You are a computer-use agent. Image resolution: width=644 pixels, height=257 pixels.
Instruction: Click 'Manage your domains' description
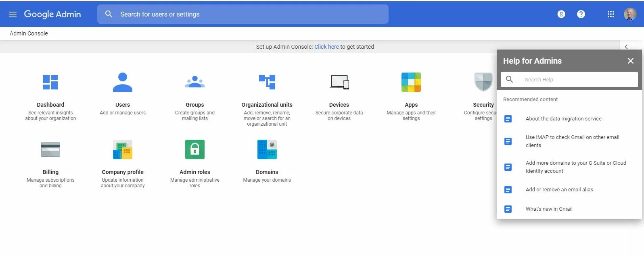click(267, 180)
